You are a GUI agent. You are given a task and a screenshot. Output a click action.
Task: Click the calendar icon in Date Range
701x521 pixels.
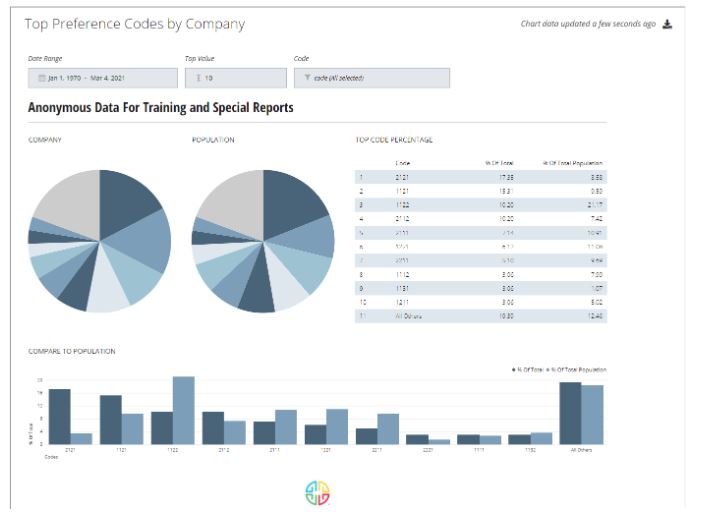point(42,77)
